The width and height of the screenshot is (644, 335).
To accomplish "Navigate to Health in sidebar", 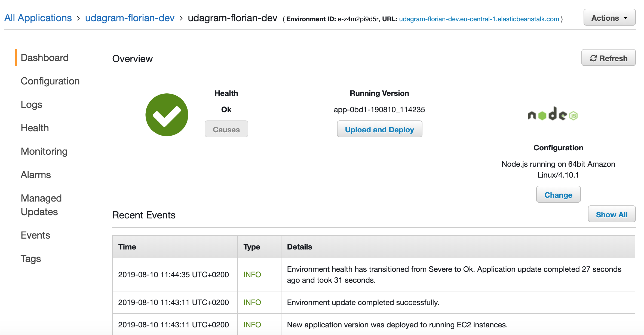I will coord(35,128).
